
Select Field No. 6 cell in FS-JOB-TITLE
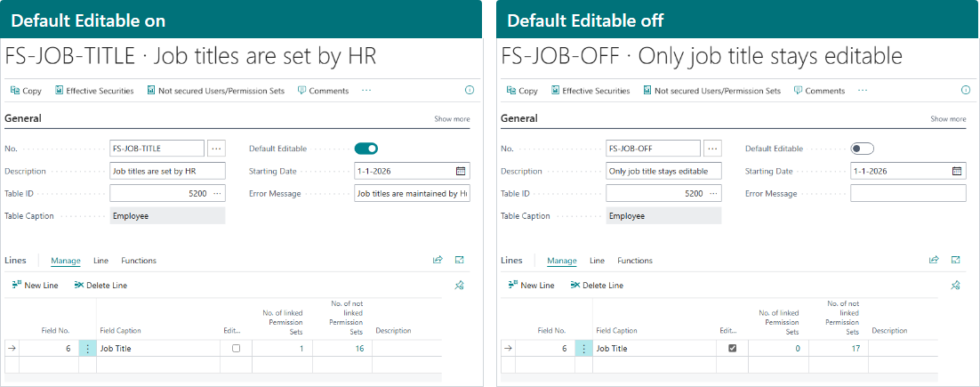coord(49,349)
